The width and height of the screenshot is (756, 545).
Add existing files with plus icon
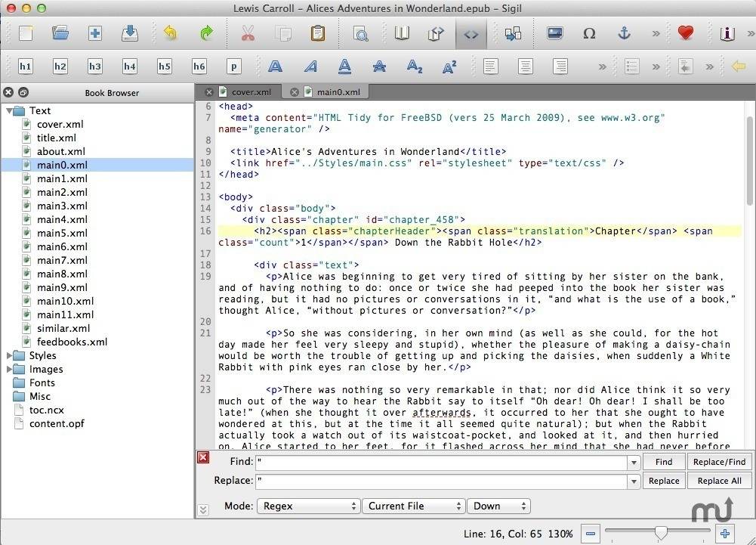pyautogui.click(x=95, y=33)
